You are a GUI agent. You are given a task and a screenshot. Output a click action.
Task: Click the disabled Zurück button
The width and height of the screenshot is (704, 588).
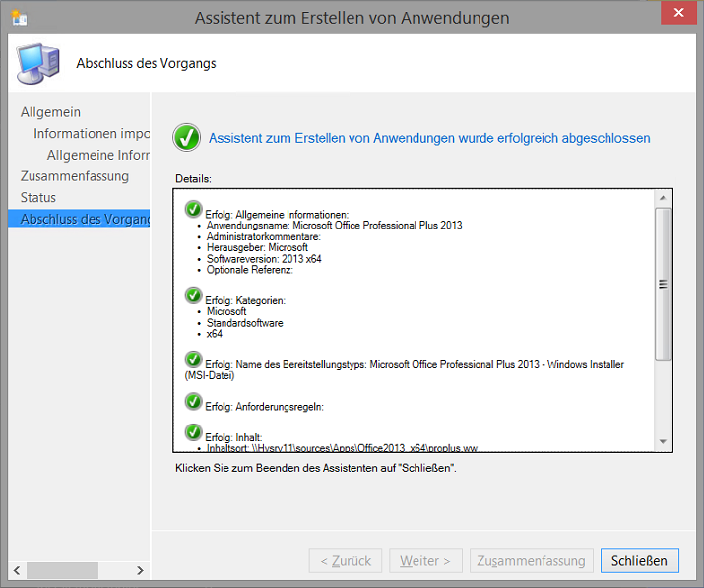point(346,560)
